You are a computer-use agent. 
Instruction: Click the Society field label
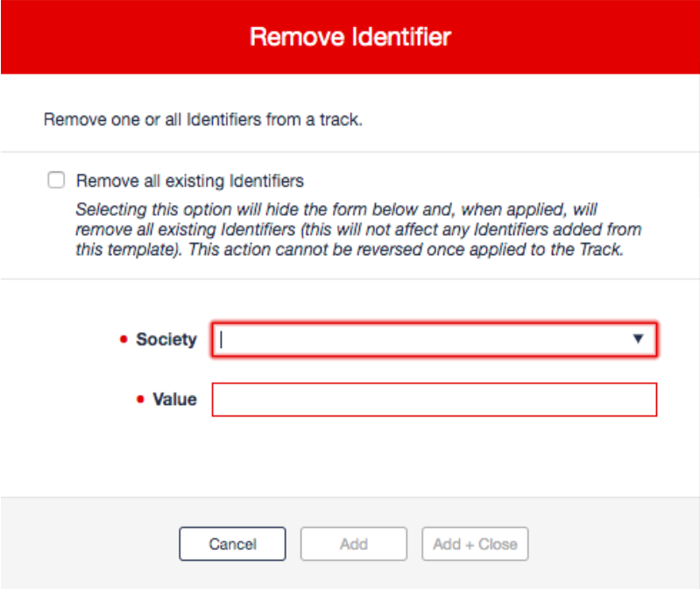point(166,339)
